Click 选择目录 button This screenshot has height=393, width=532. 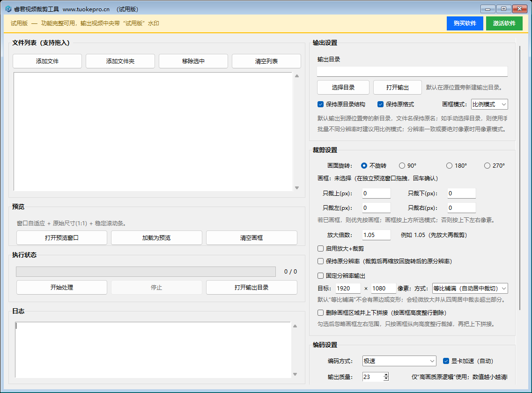click(343, 88)
